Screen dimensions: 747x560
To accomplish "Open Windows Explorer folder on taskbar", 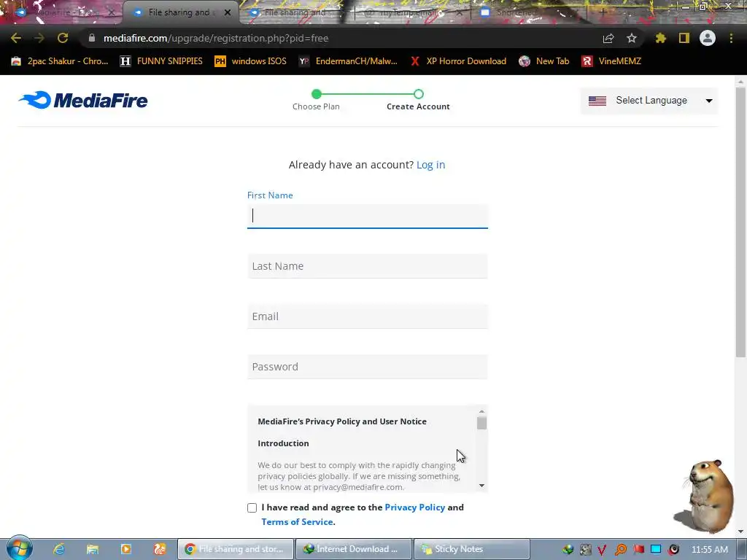I will click(x=93, y=549).
